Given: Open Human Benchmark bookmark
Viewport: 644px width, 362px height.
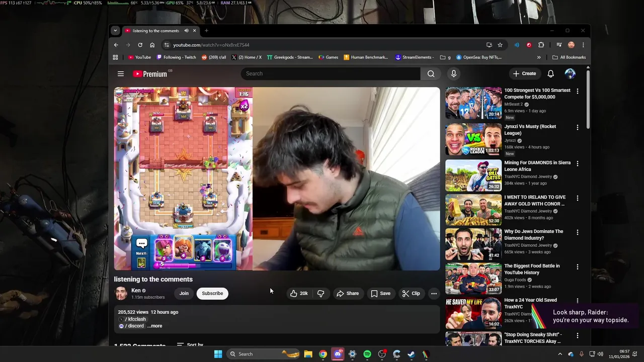Looking at the screenshot, I should click(366, 57).
